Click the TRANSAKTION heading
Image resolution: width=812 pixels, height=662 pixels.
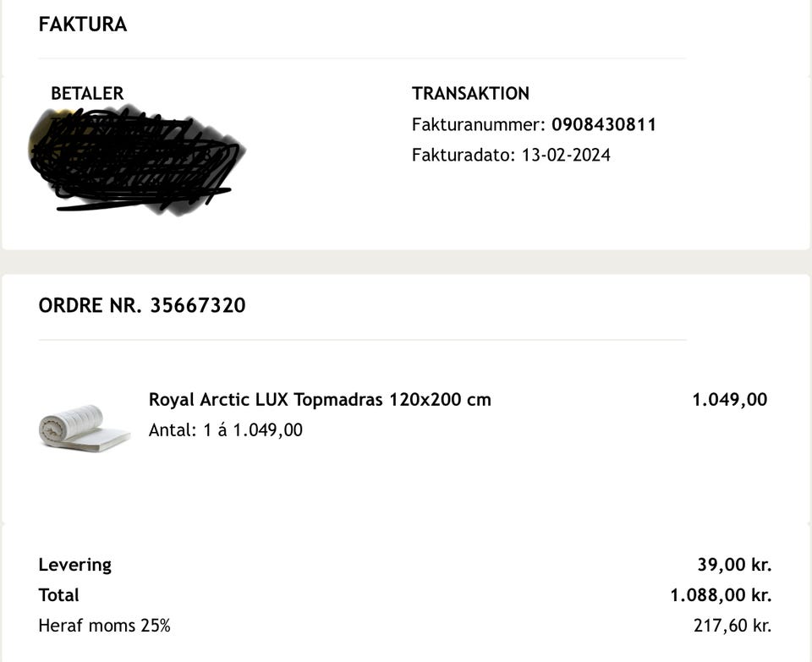click(470, 94)
